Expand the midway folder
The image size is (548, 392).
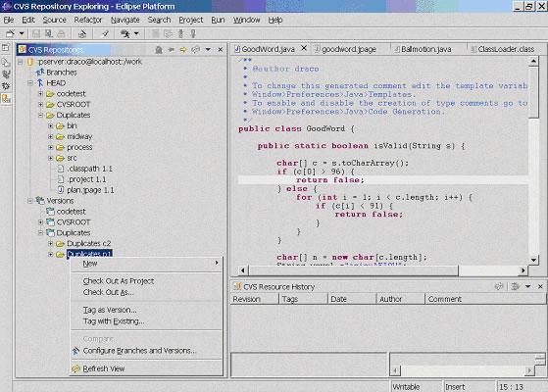51,136
